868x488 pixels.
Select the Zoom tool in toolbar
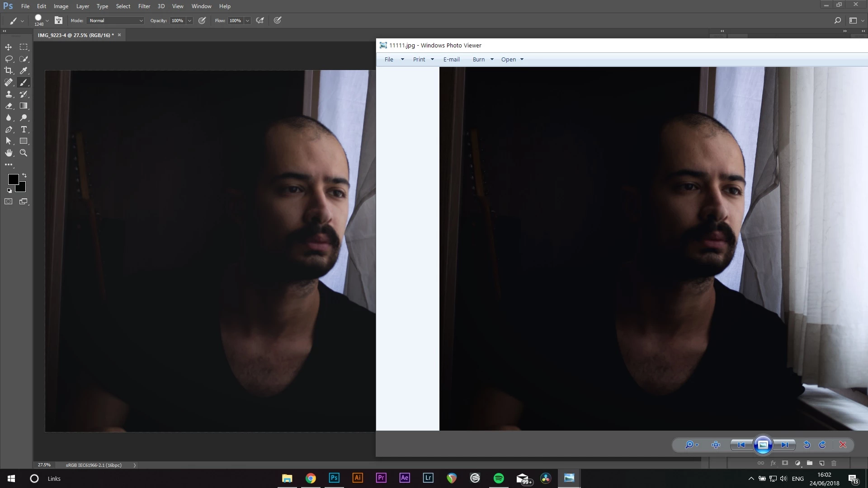tap(24, 153)
